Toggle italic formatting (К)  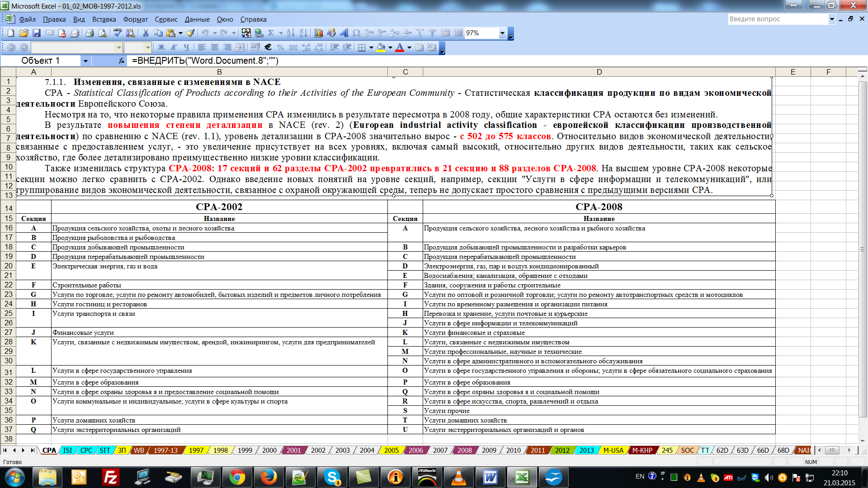(174, 47)
